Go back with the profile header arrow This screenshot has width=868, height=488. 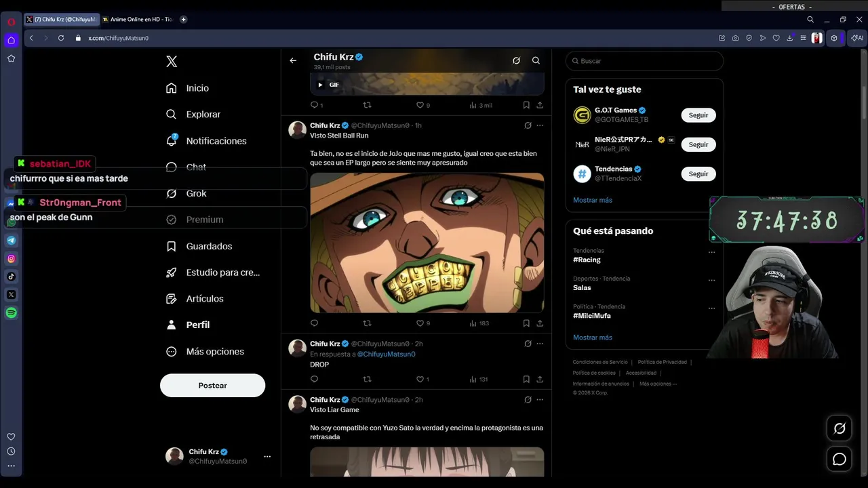pos(293,60)
